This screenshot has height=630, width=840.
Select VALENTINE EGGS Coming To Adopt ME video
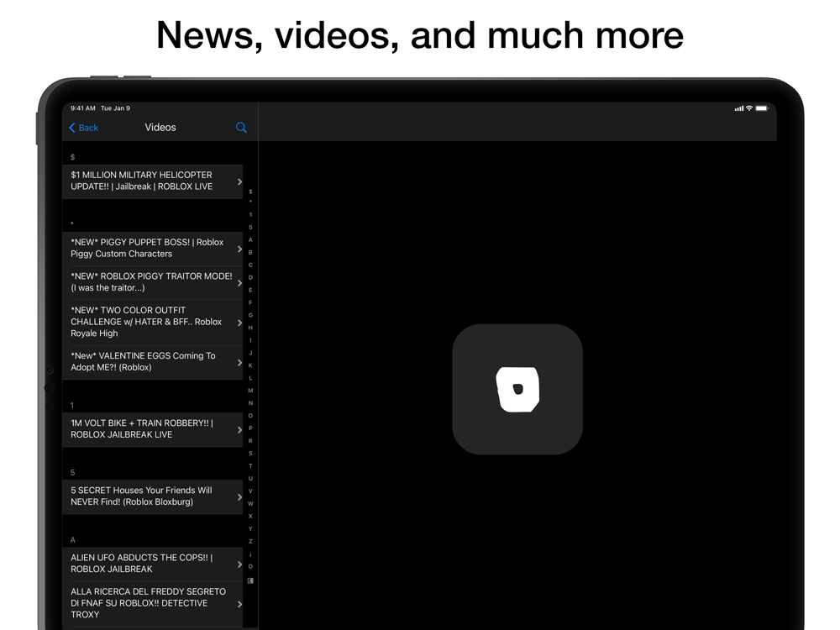tap(153, 362)
